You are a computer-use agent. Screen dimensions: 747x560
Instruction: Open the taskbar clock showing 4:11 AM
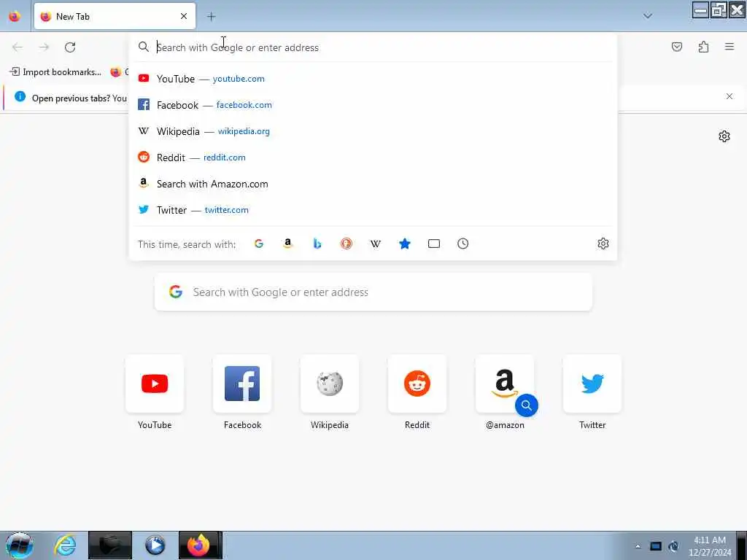[x=709, y=546]
